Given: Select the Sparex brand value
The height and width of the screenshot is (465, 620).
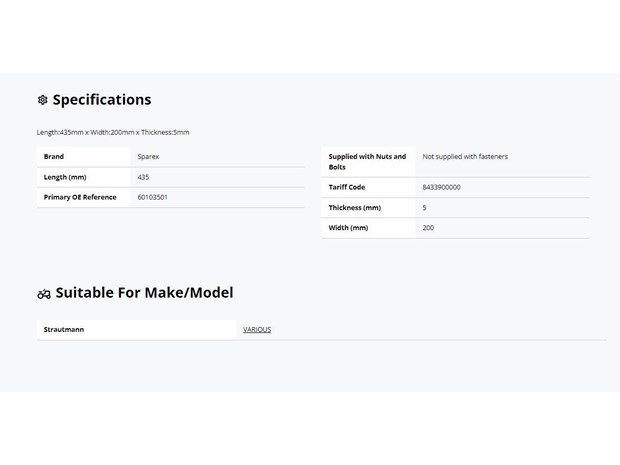Looking at the screenshot, I should (148, 157).
